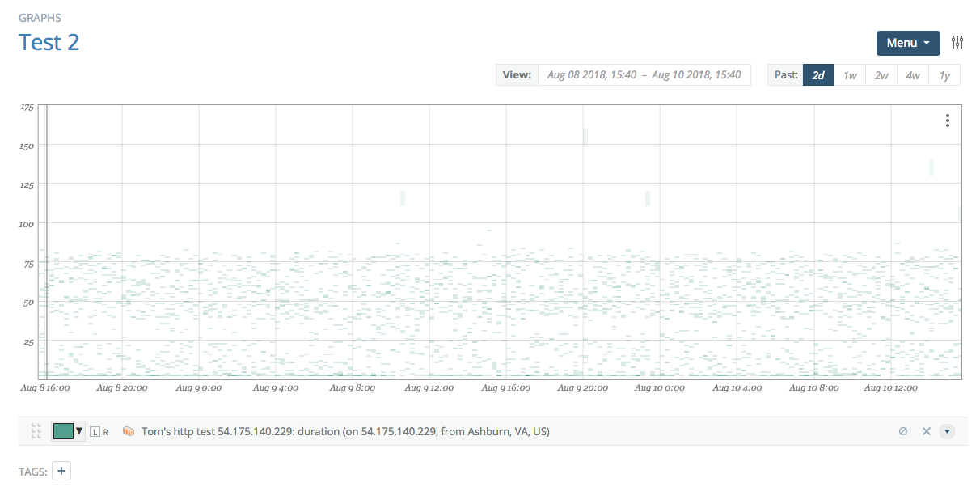Click the metric cube icon beside the datapoint name
Image resolution: width=980 pixels, height=491 pixels.
(x=128, y=431)
